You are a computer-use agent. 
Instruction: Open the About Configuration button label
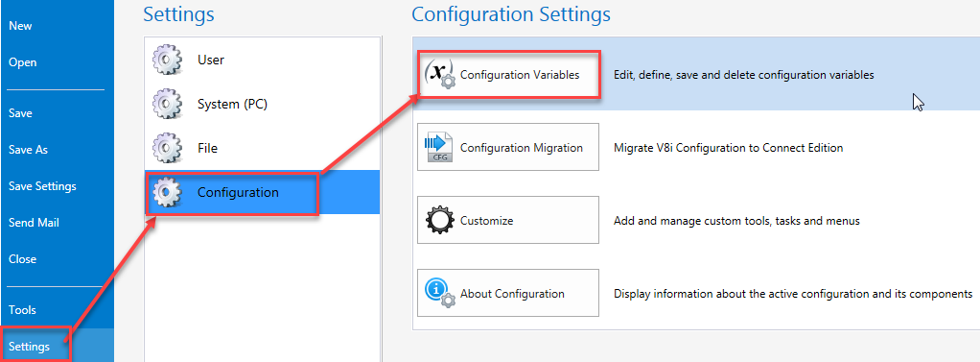pos(512,293)
